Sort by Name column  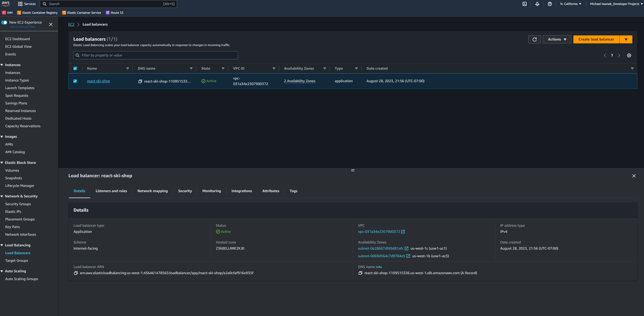128,68
